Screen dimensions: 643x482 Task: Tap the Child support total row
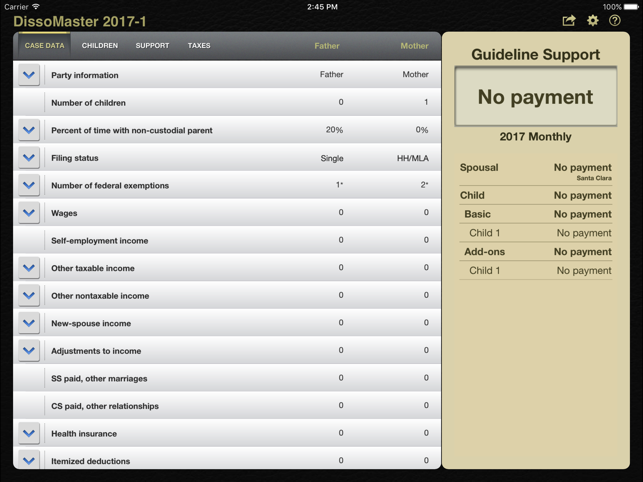click(536, 195)
